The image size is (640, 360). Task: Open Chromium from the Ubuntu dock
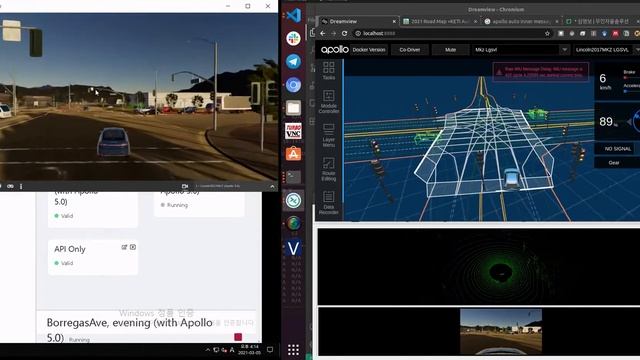tap(293, 85)
